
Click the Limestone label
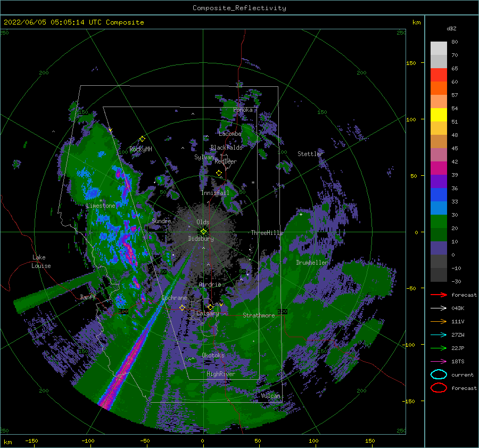101,206
